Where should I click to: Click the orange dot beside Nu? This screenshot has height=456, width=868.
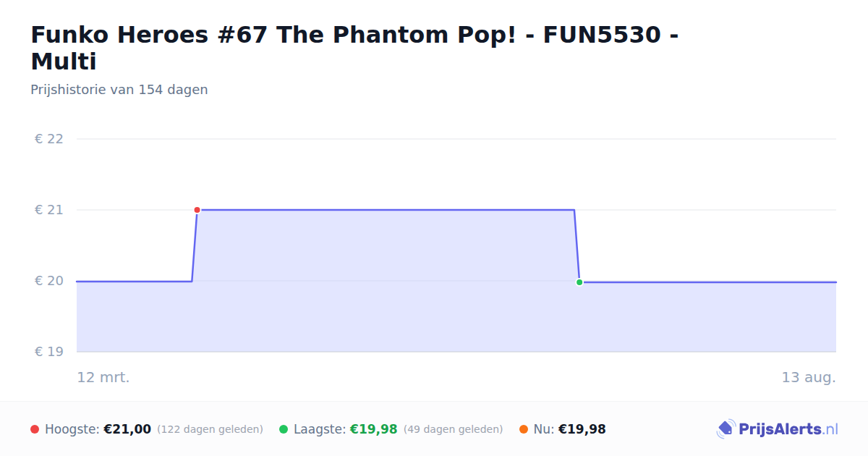click(x=524, y=429)
